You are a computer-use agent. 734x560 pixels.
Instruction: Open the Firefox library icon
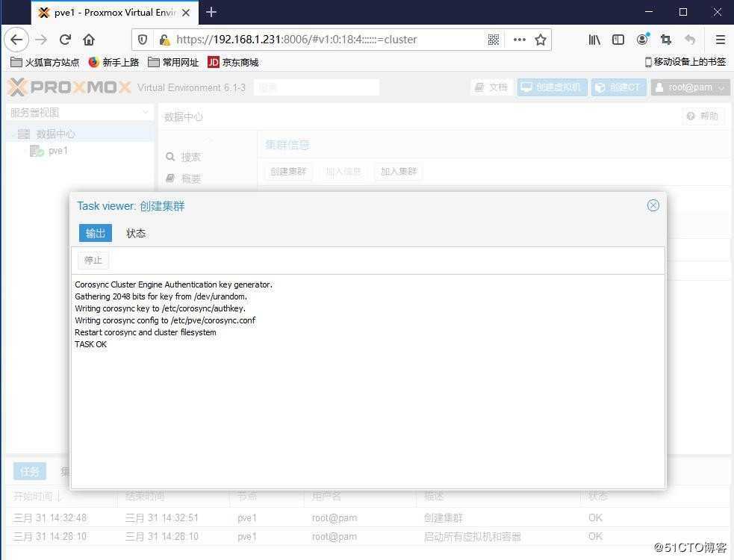click(594, 40)
